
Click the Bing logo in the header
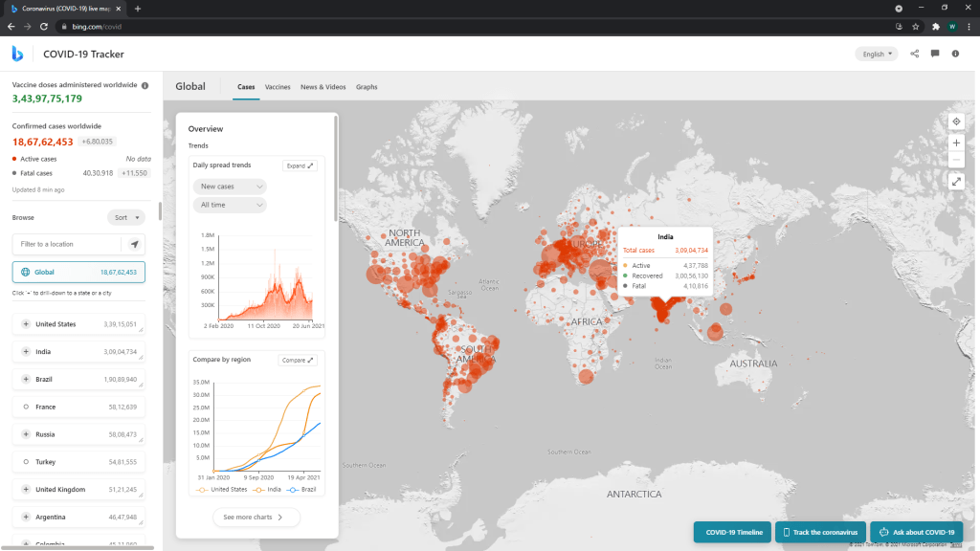tap(17, 54)
